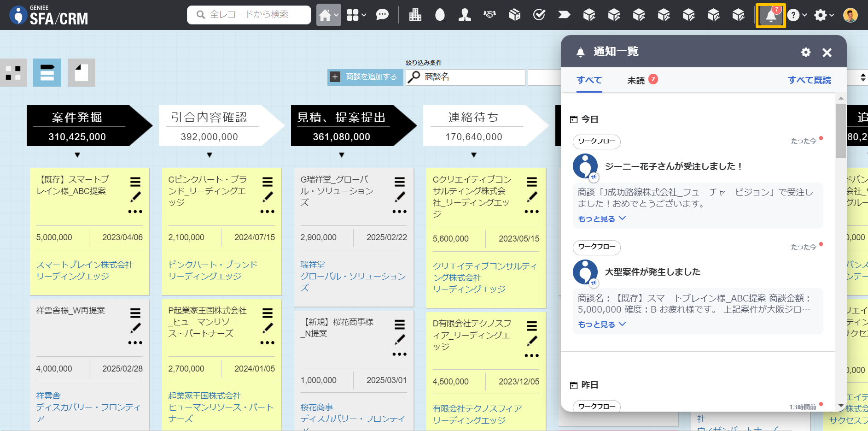Open the home icon in the top bar
The width and height of the screenshot is (868, 431).
[x=325, y=15]
